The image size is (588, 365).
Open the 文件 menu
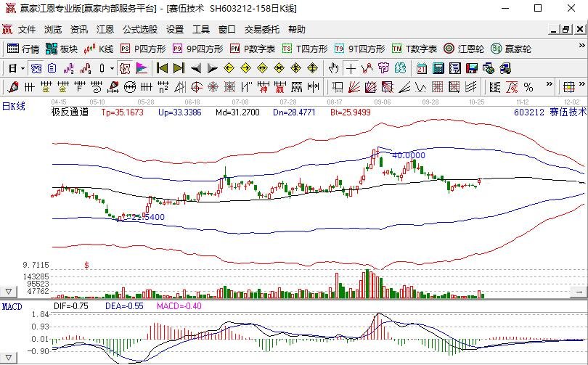[x=27, y=30]
